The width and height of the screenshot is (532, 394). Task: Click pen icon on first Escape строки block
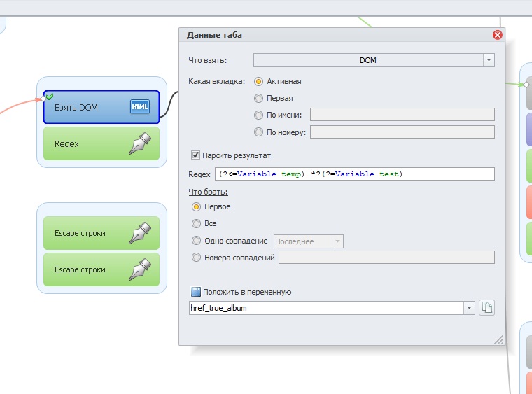[x=140, y=233]
